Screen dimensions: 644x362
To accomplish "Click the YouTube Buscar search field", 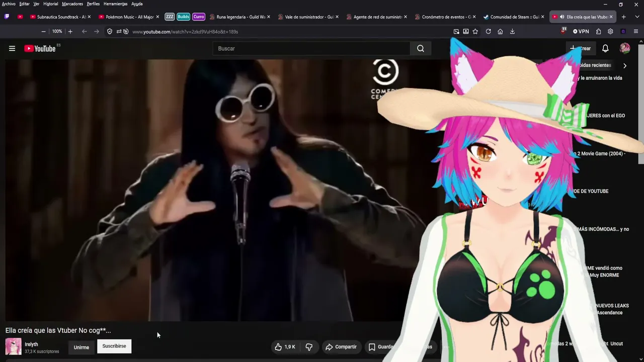I will tap(311, 48).
